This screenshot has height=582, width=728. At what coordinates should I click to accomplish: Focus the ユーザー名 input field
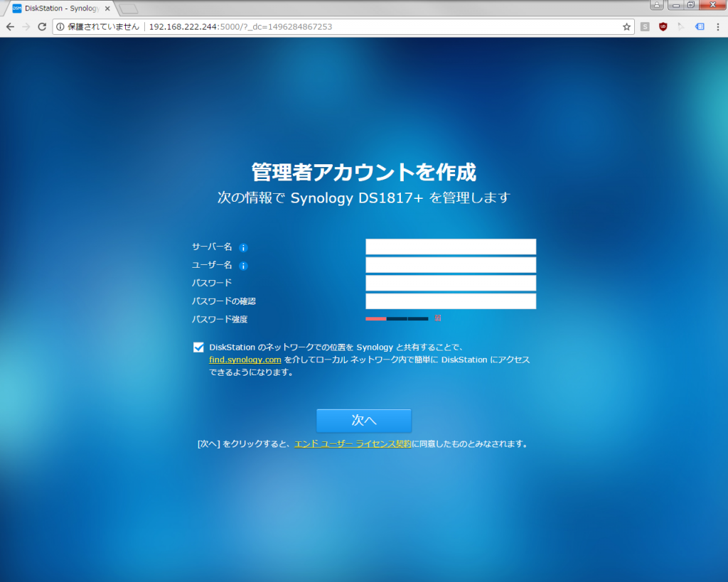(x=451, y=265)
